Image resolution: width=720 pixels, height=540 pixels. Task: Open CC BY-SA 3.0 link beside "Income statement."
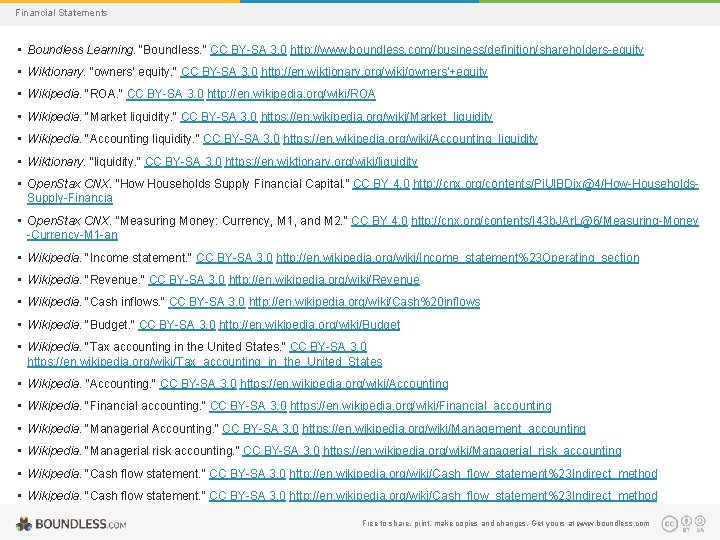[x=235, y=258]
